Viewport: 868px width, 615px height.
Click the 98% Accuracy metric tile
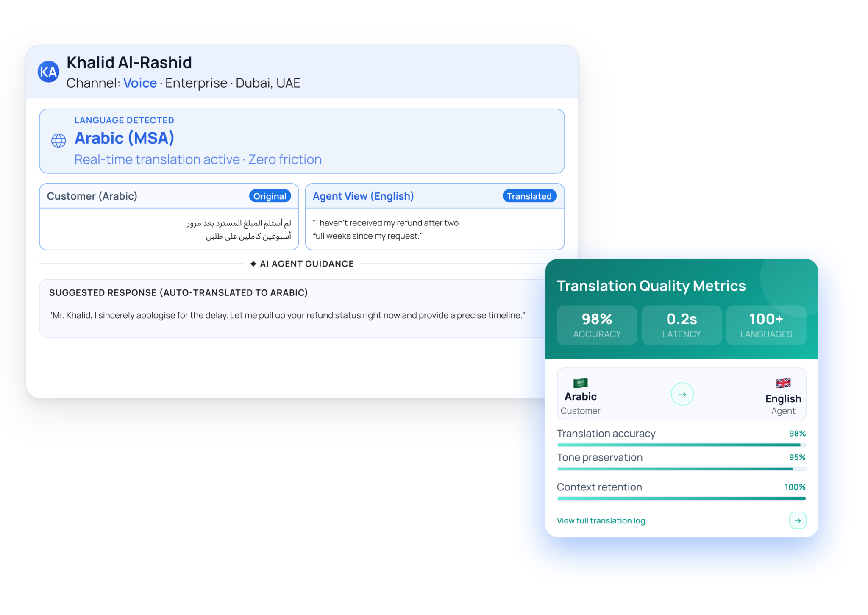597,325
